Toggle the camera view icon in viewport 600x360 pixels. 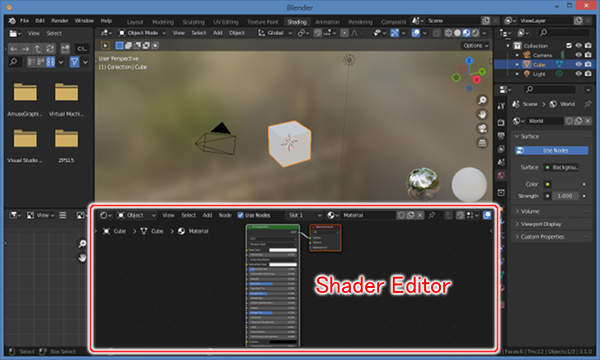pos(482,129)
